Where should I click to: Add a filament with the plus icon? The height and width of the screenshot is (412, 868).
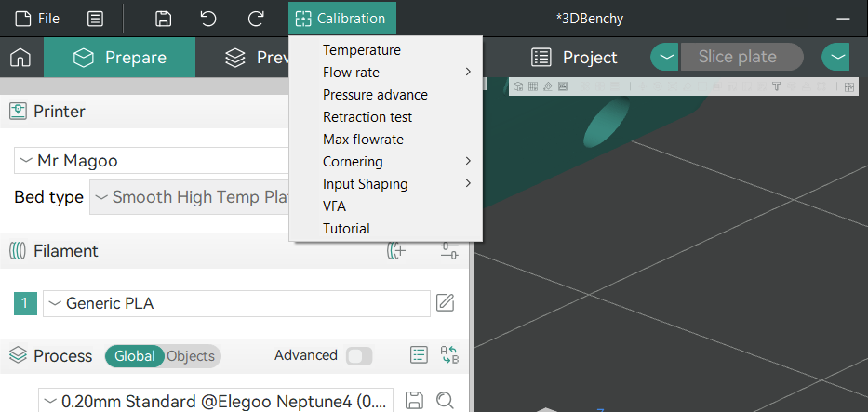coord(396,250)
